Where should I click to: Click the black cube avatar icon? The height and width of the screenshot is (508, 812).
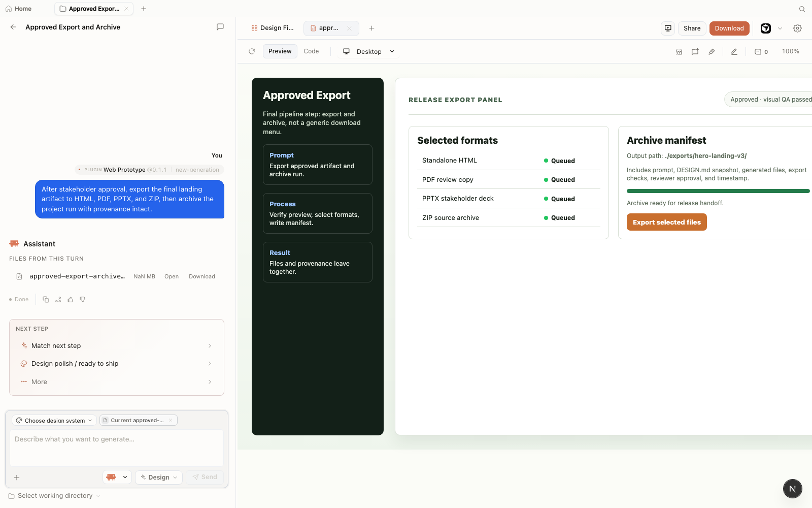coord(766,28)
